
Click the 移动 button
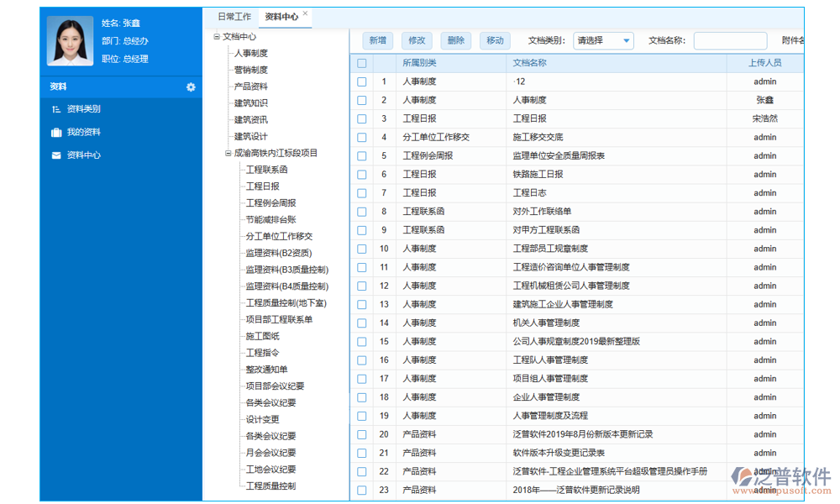pyautogui.click(x=496, y=39)
